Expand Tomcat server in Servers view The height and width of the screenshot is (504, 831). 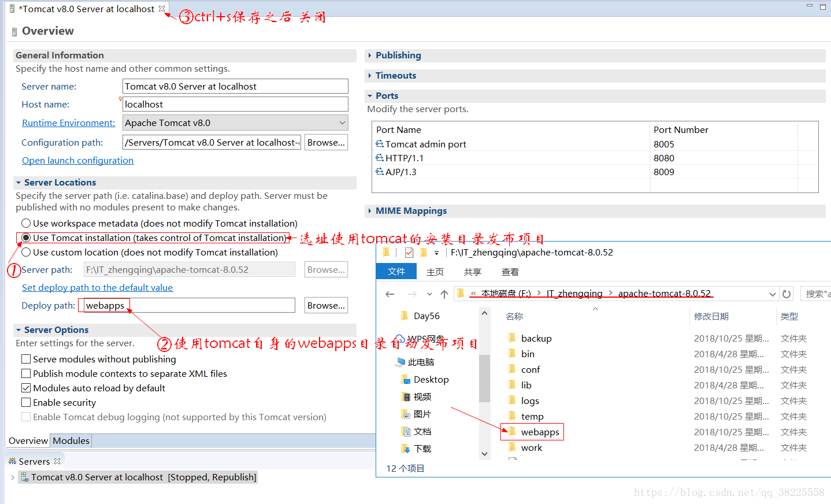(13, 477)
